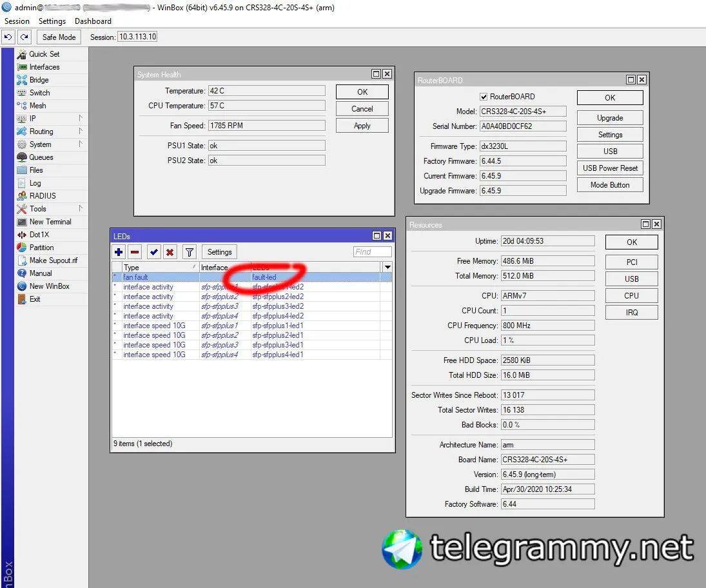Enable selected LED entry with checkmark icon
Screen dimensions: 706x588
click(154, 252)
